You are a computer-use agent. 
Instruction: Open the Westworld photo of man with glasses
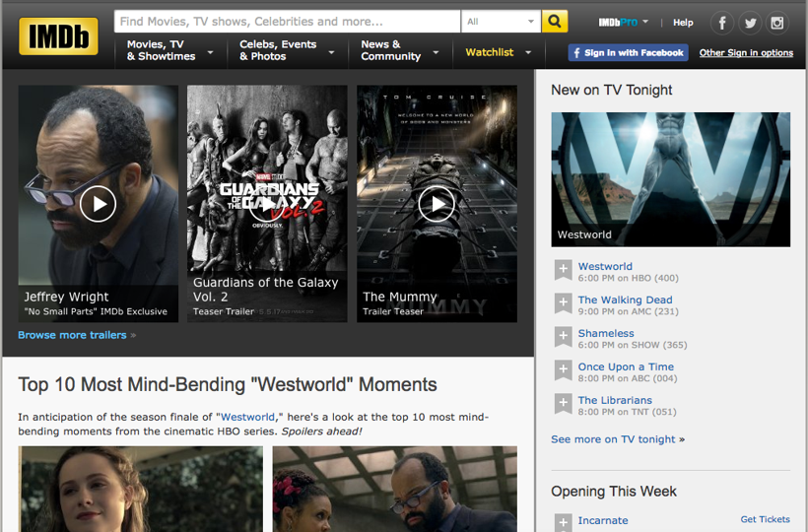(395, 489)
